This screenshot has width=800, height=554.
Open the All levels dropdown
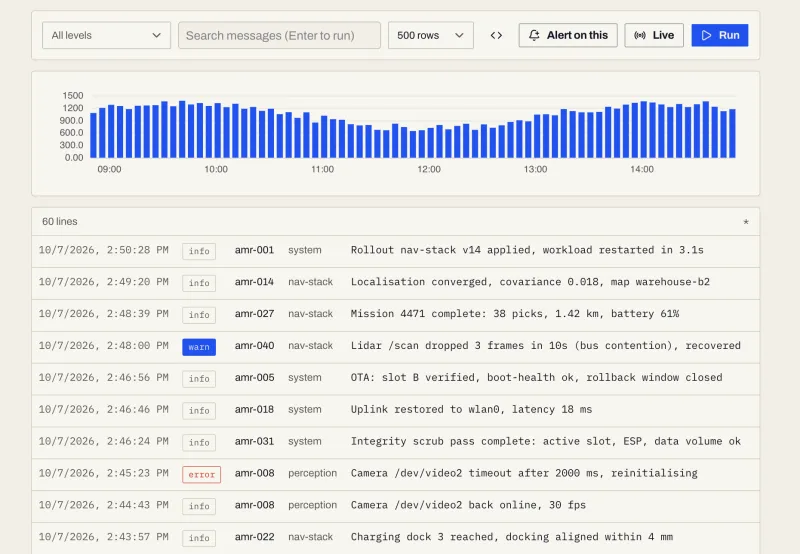(x=106, y=35)
